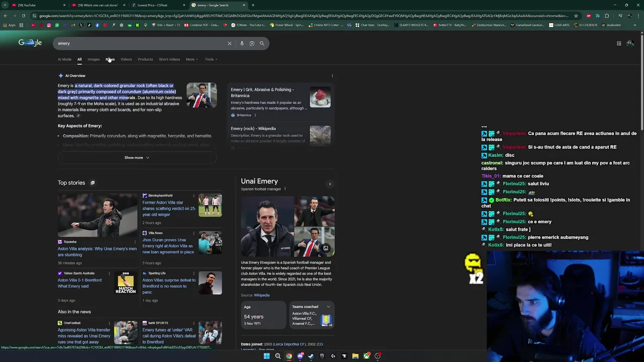This screenshot has height=362, width=644.
Task: Open Wikipedia source link in knowledge panel
Action: (262, 295)
